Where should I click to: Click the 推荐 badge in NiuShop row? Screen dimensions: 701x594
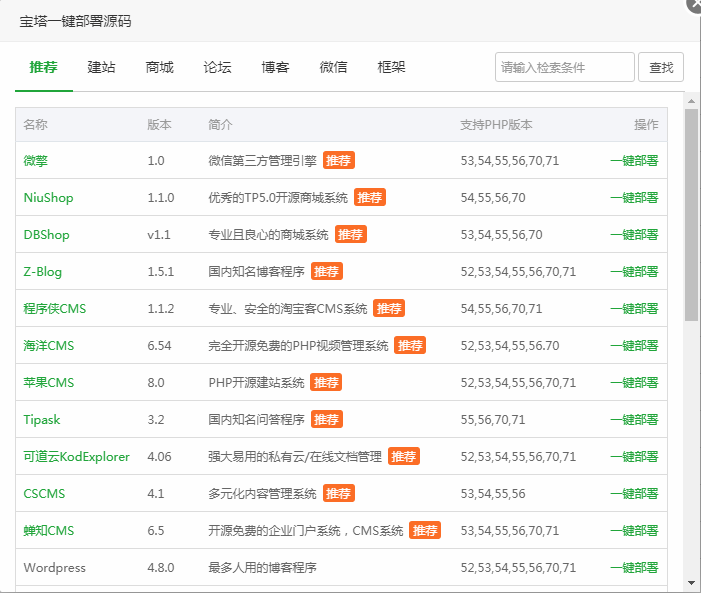[x=370, y=197]
